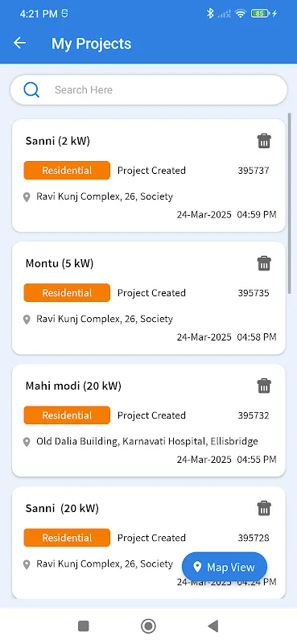Tap Android recent apps square button
The height and width of the screenshot is (644, 297).
pyautogui.click(x=84, y=626)
